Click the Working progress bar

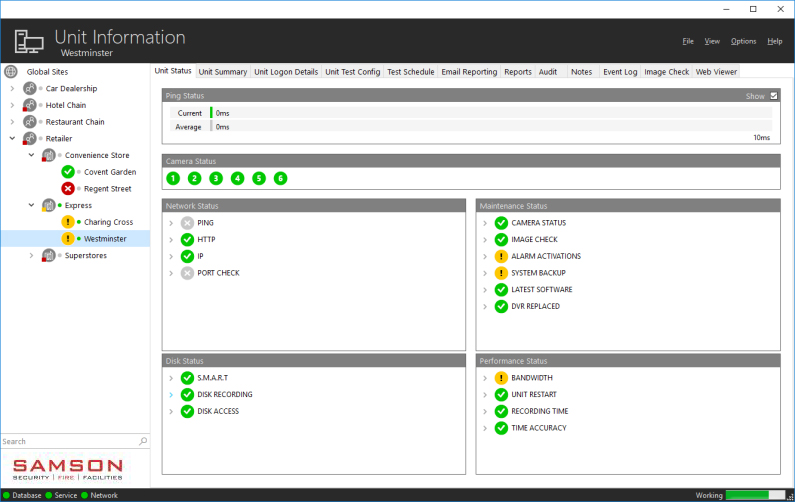pos(755,494)
